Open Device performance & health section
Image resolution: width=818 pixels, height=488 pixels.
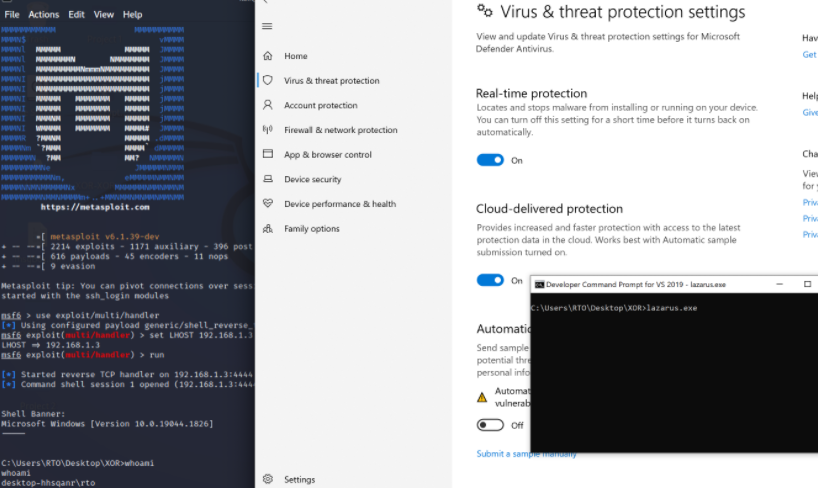click(340, 204)
